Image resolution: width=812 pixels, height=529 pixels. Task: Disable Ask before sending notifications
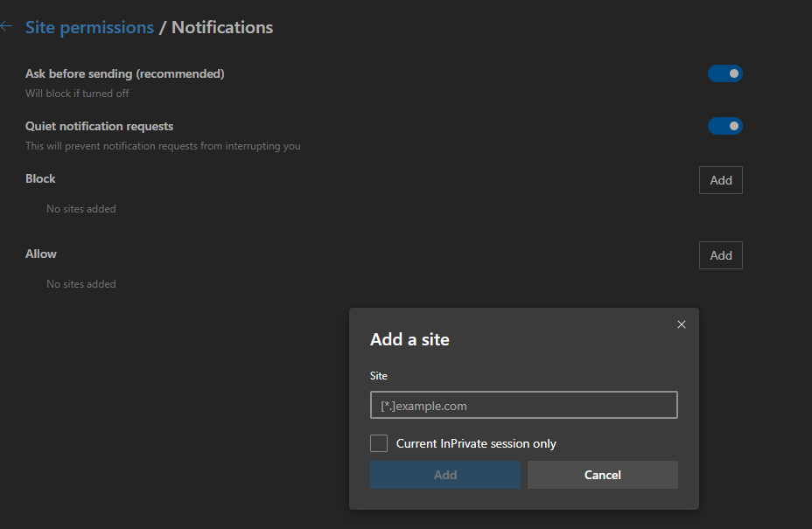(725, 73)
